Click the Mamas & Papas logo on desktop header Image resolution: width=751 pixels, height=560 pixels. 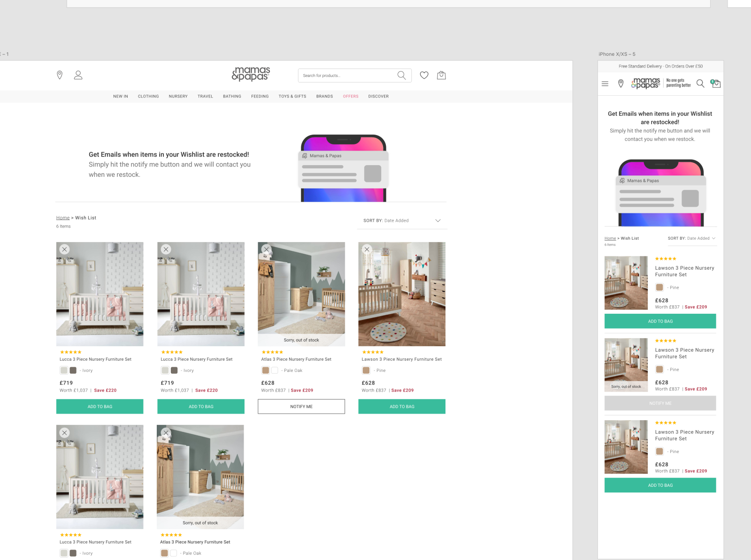[251, 74]
